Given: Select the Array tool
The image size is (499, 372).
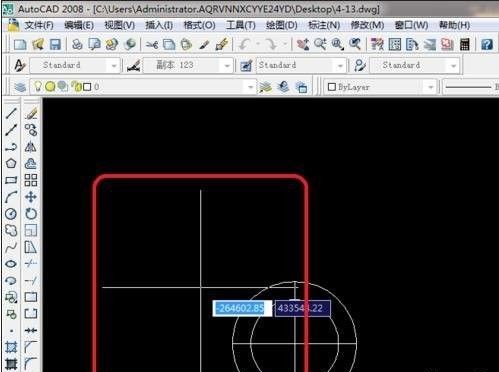Looking at the screenshot, I should (31, 180).
